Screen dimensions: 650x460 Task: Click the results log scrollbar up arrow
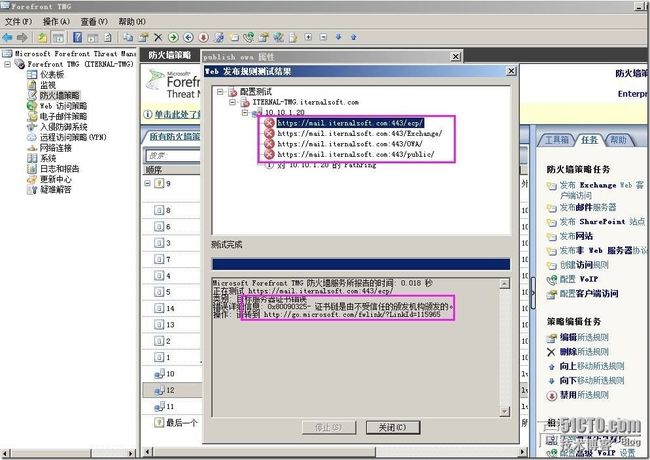click(504, 283)
